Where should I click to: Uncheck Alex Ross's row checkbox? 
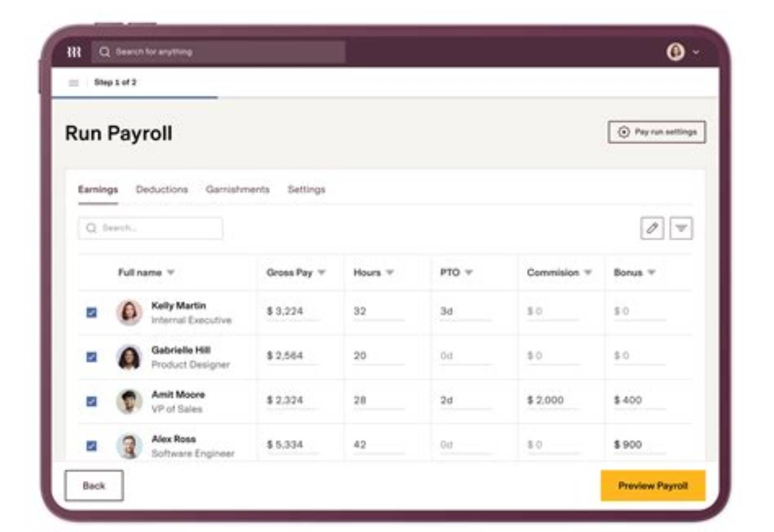(91, 446)
